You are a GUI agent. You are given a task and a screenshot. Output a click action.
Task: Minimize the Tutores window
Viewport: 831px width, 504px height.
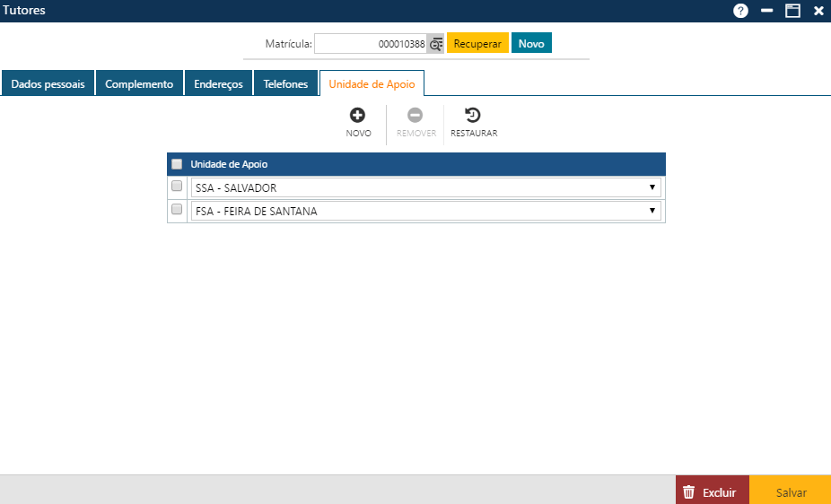click(x=767, y=11)
